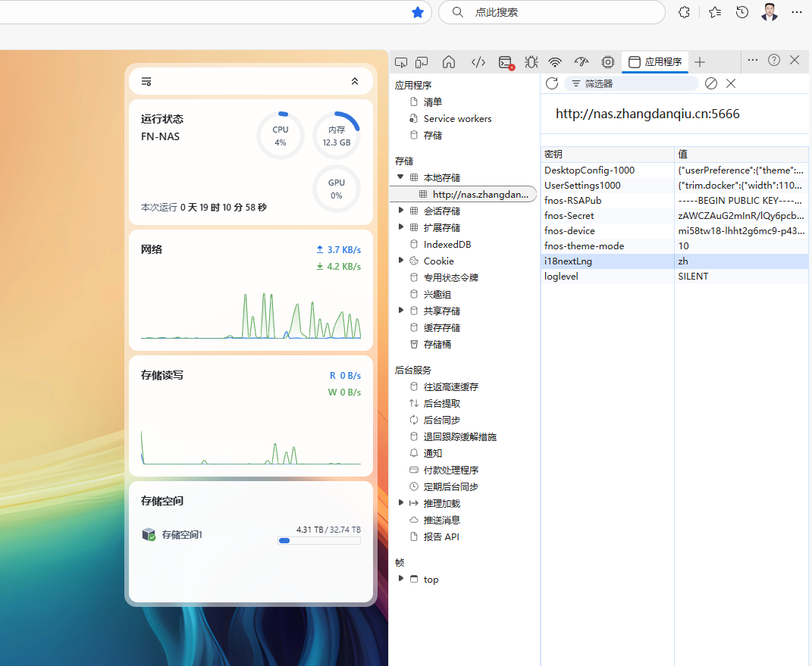Collapse the NAS widget panel chevron

click(354, 81)
